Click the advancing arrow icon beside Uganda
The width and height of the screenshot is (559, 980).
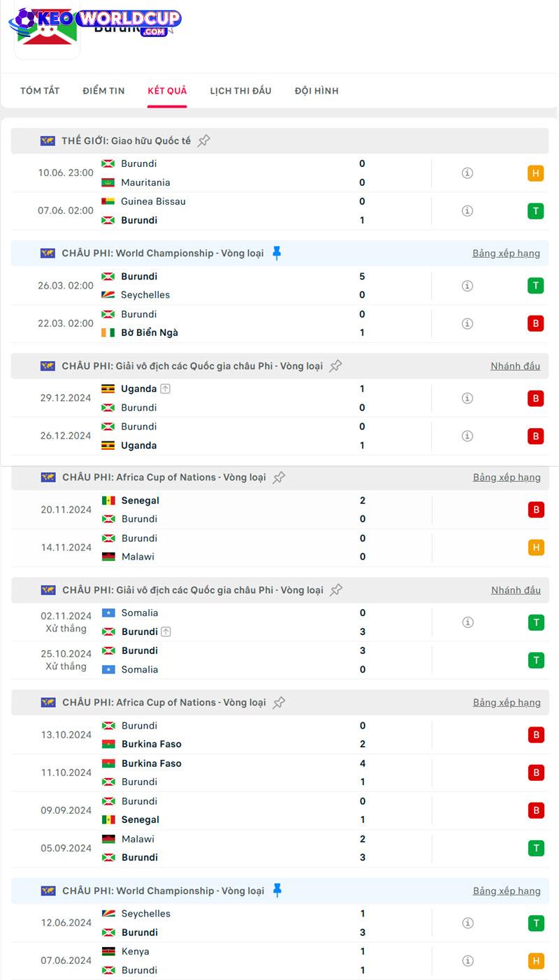(165, 388)
